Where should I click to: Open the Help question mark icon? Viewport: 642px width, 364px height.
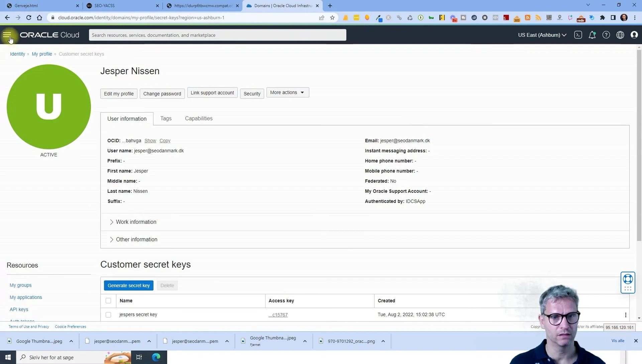coord(606,35)
